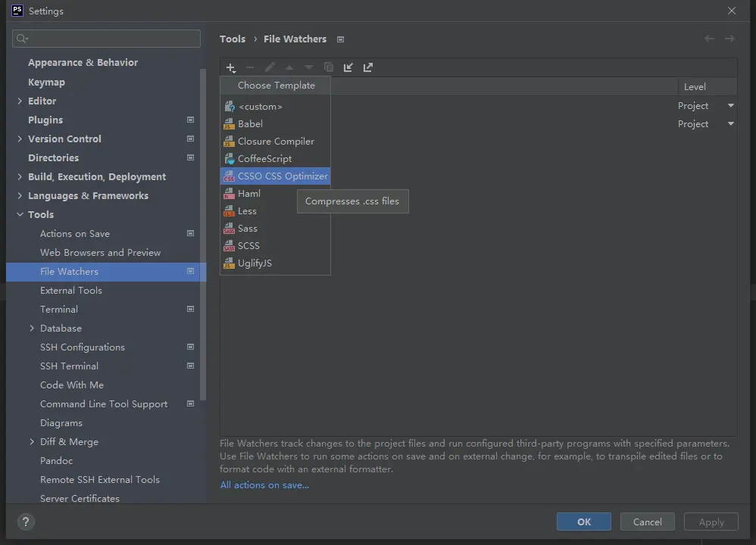Click the project-settings icon on Plugins row
756x545 pixels.
(190, 120)
